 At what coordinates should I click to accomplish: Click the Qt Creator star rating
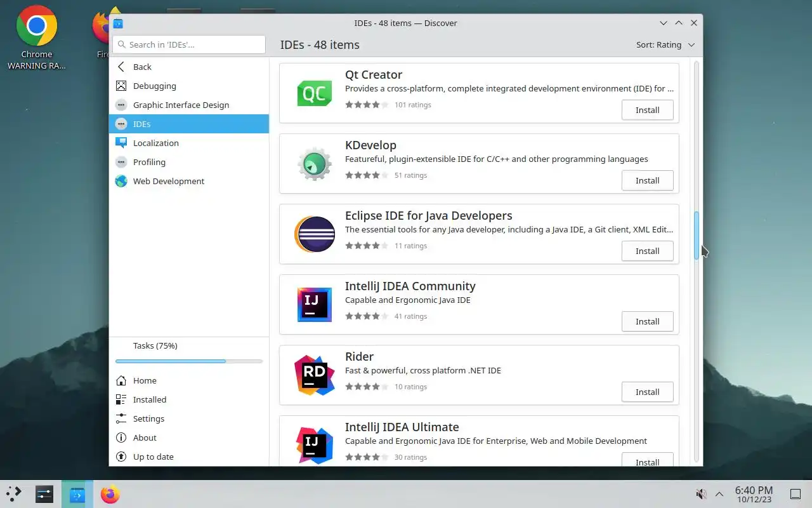[x=367, y=105]
